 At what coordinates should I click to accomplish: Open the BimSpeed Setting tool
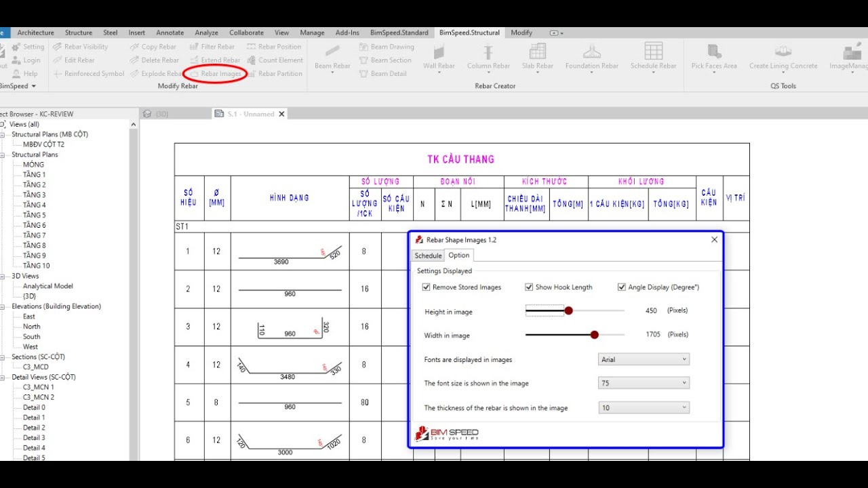[x=28, y=47]
